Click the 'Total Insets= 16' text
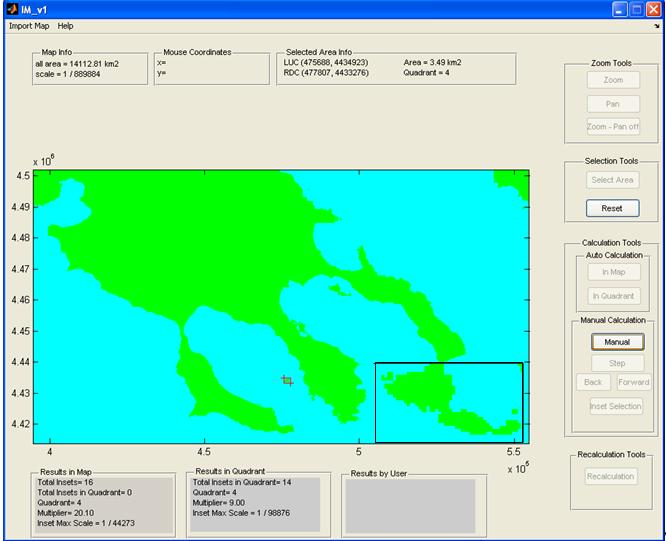The width and height of the screenshot is (666, 541). pos(65,482)
